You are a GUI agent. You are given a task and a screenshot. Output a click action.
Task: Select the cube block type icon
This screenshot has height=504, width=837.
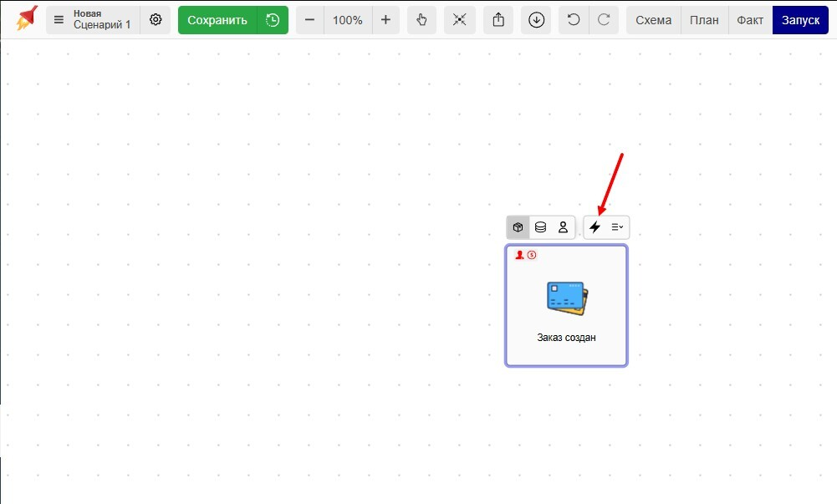(x=518, y=227)
